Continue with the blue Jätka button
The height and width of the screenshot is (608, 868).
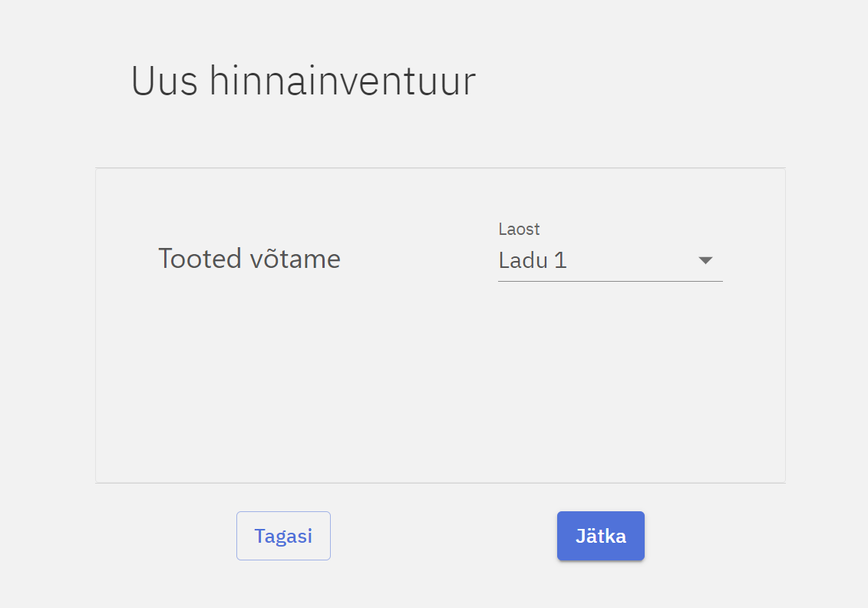[x=600, y=536]
